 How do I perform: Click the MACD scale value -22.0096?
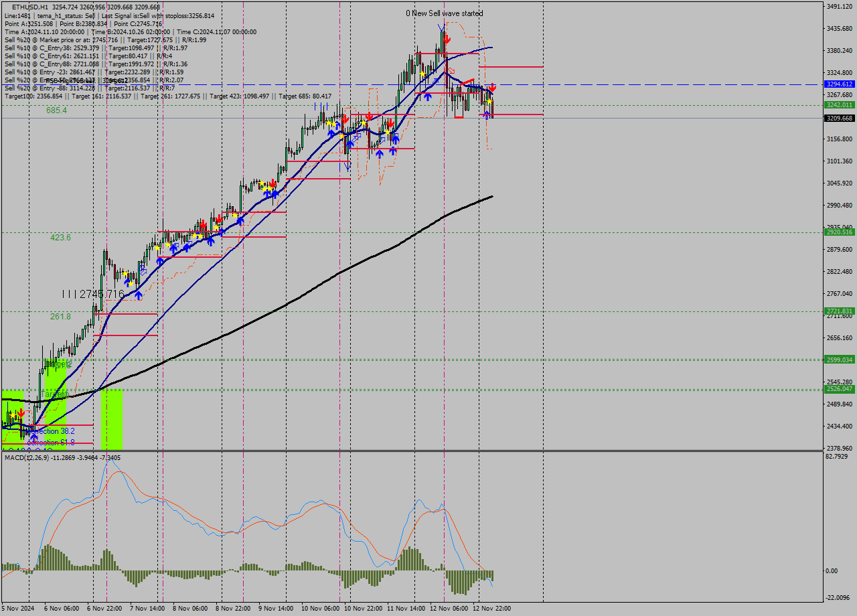(839, 597)
